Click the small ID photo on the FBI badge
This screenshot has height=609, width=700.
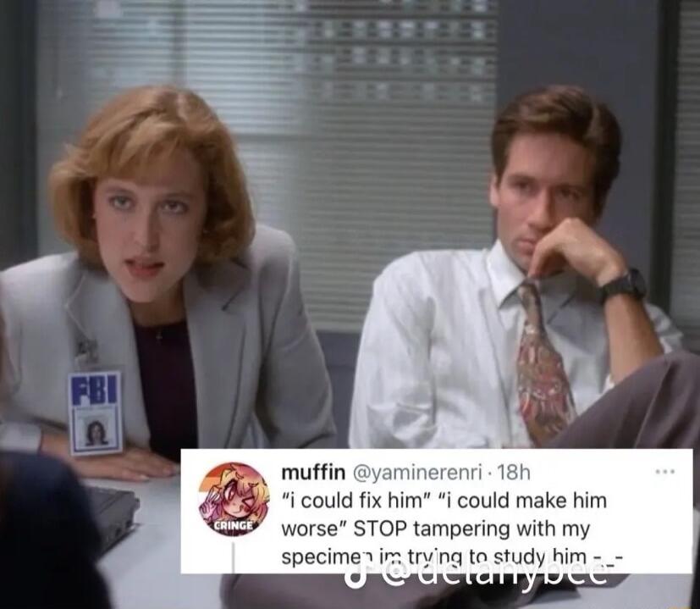tap(96, 432)
